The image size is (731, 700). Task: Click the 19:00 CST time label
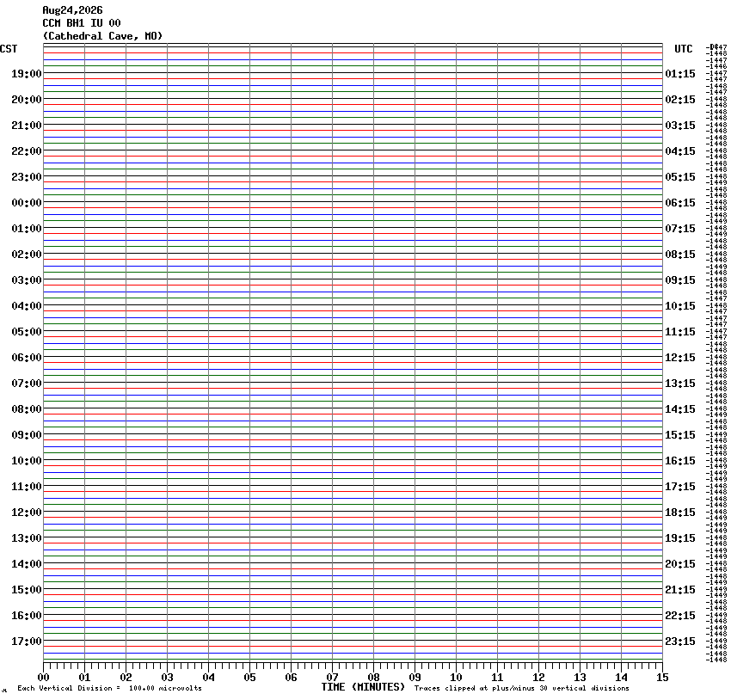coord(27,74)
